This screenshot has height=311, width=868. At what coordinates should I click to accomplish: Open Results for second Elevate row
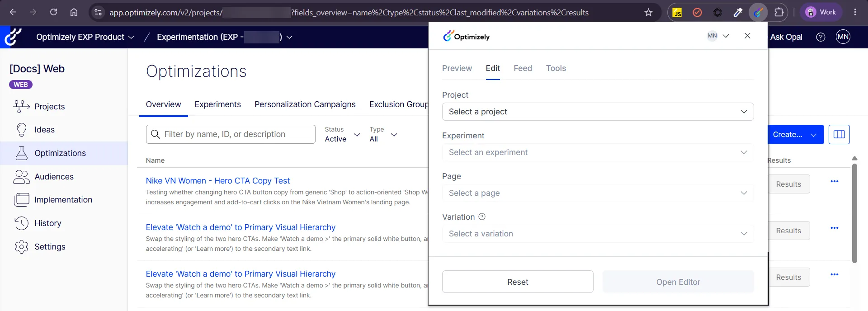(x=789, y=231)
